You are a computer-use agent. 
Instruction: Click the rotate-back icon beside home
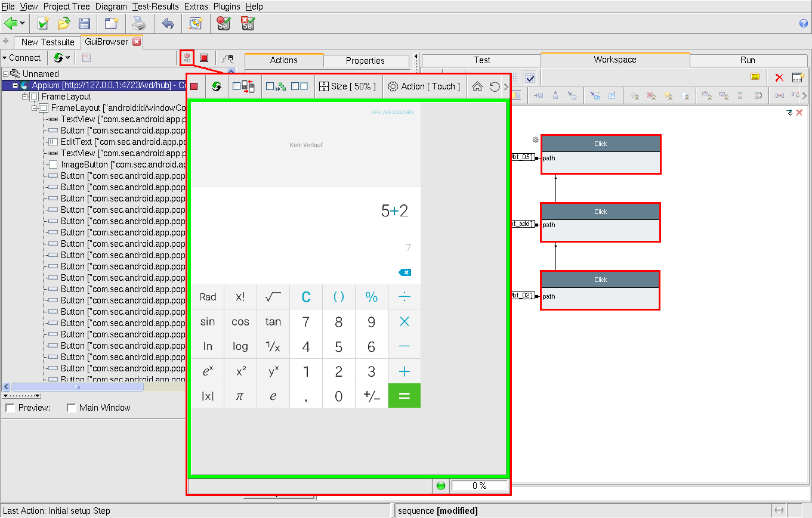[494, 86]
